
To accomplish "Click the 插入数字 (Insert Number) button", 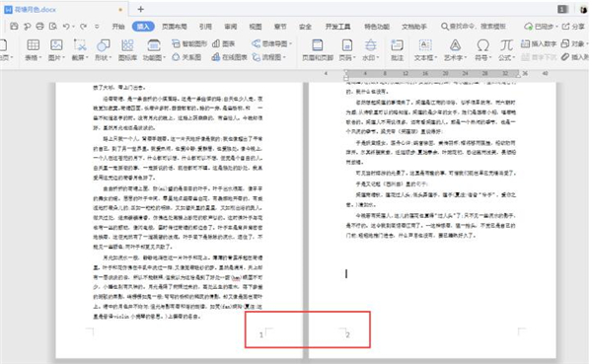I will click(x=539, y=43).
